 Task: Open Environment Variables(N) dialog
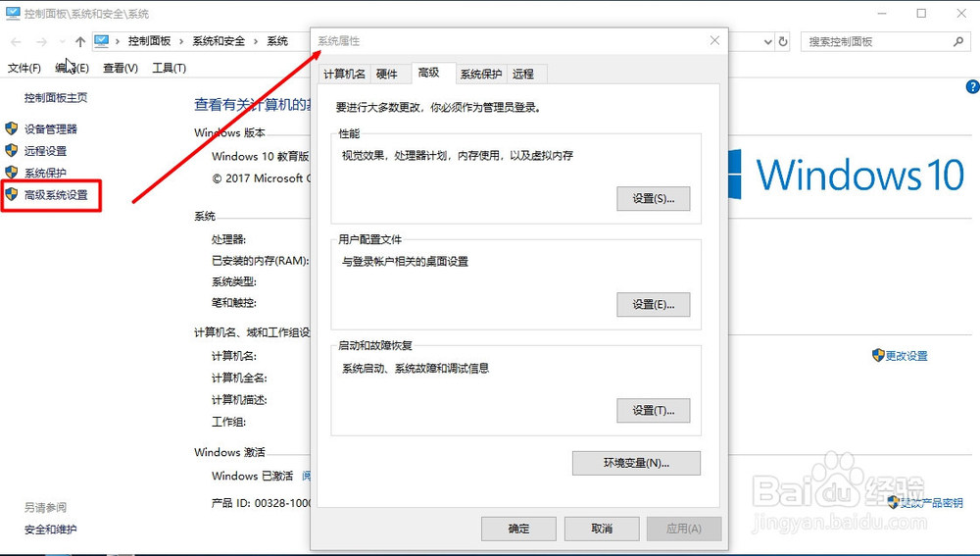pyautogui.click(x=636, y=463)
